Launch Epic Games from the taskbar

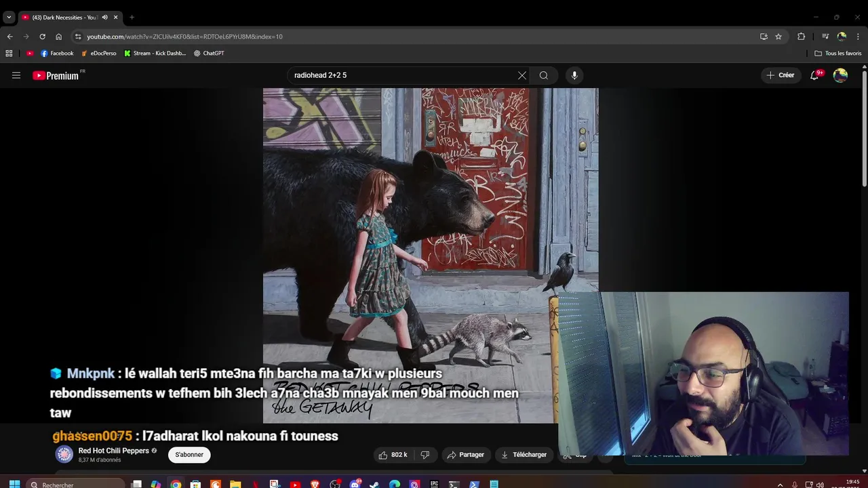coord(434,484)
